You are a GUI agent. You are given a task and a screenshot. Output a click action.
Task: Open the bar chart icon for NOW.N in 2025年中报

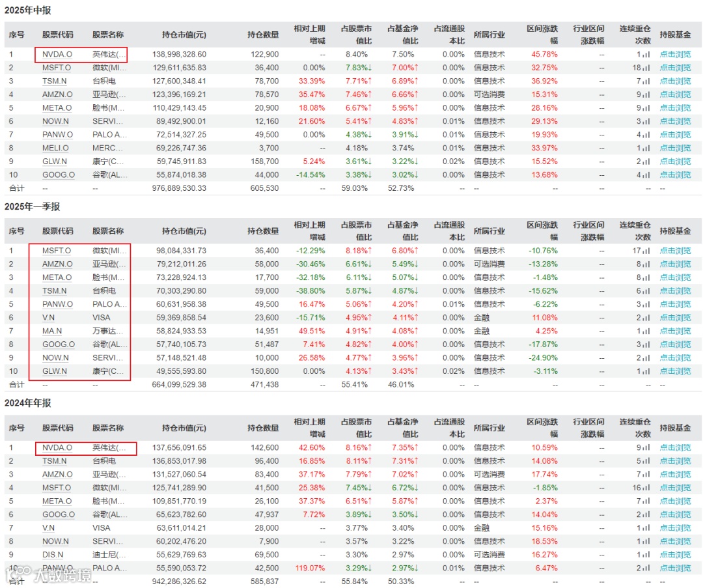[646, 122]
